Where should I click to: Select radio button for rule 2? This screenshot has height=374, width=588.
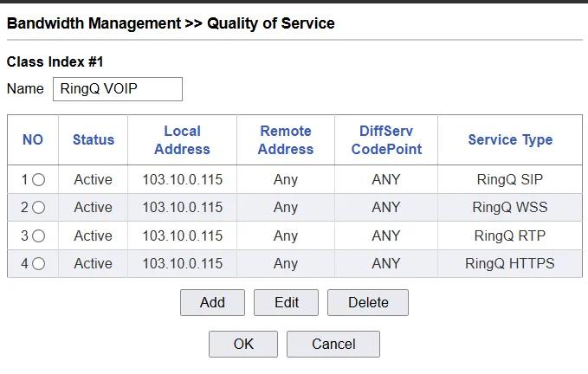click(38, 207)
